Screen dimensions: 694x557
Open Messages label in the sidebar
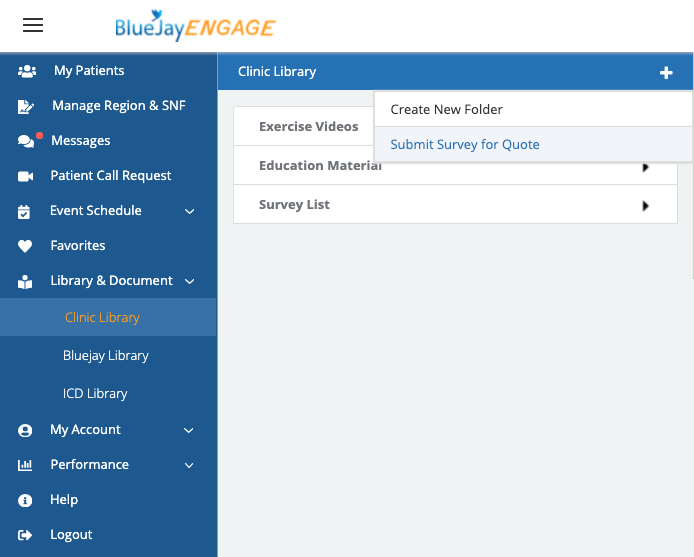[x=81, y=141]
